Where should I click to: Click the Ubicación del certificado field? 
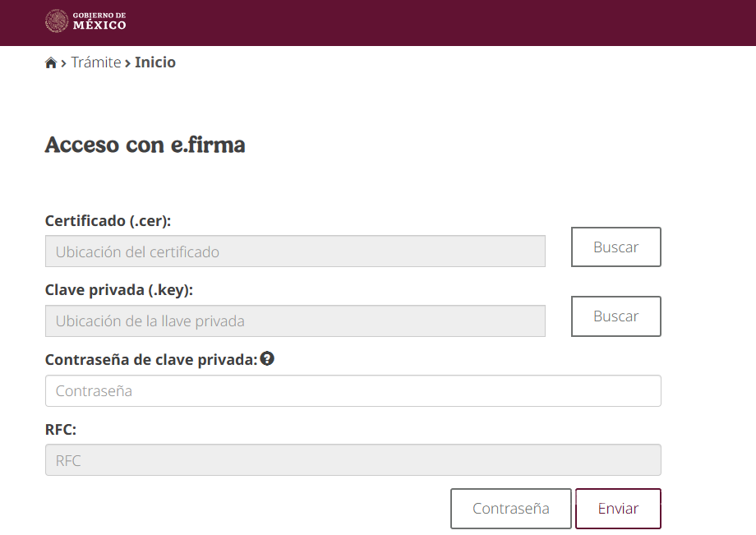[x=295, y=251]
